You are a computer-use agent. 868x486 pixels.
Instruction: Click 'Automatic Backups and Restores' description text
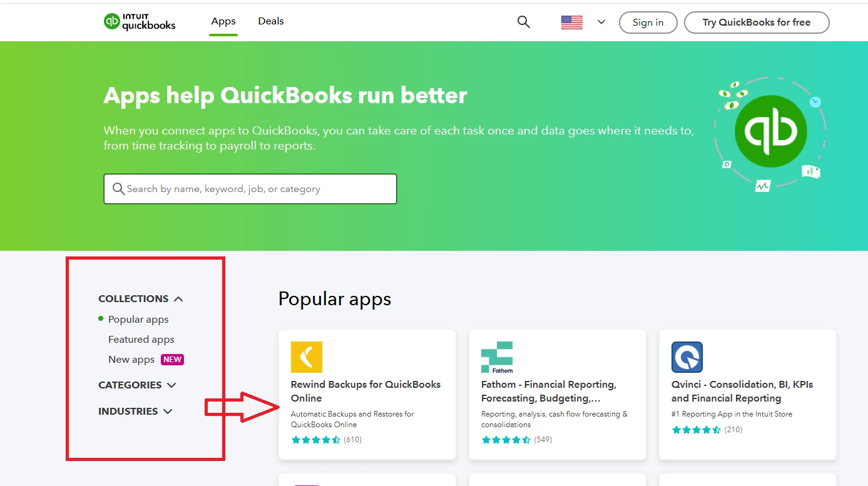(x=352, y=419)
